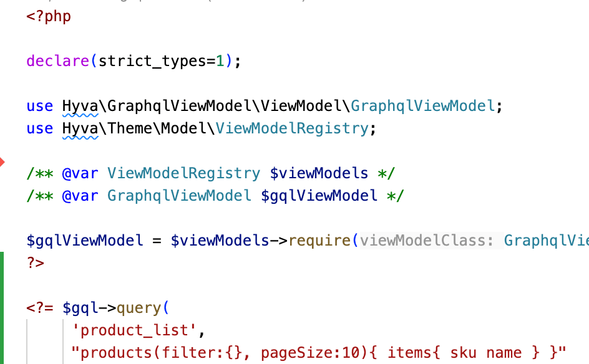This screenshot has height=364, width=589.
Task: Click underlined Hyva in the Theme use line
Action: (80, 128)
